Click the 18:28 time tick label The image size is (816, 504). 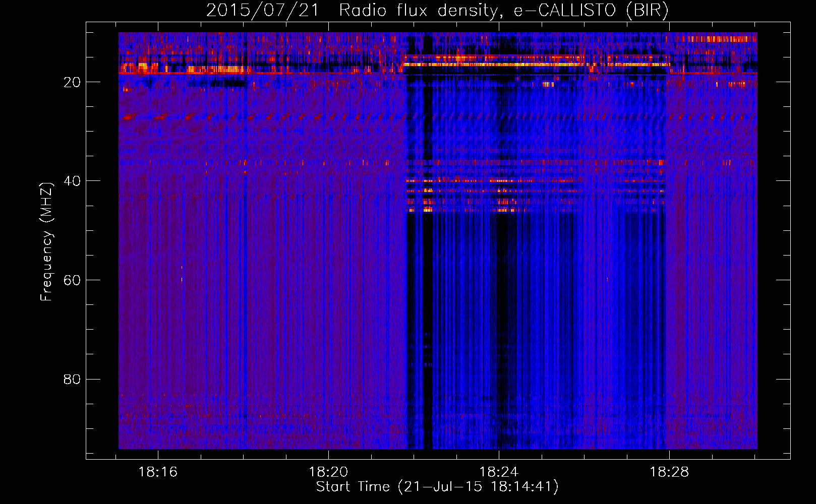(669, 472)
